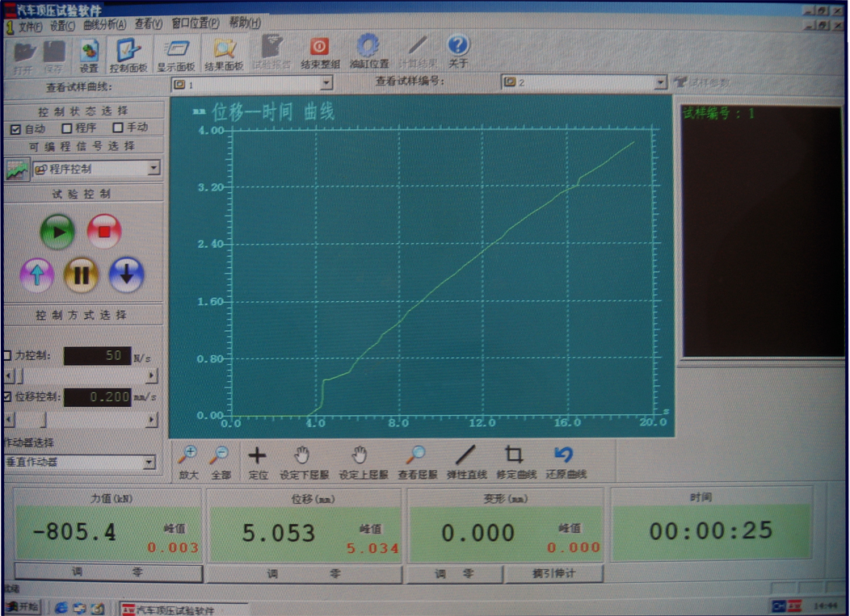Enable the 手动 control state checkbox
Image resolution: width=850 pixels, height=616 pixels.
(118, 128)
